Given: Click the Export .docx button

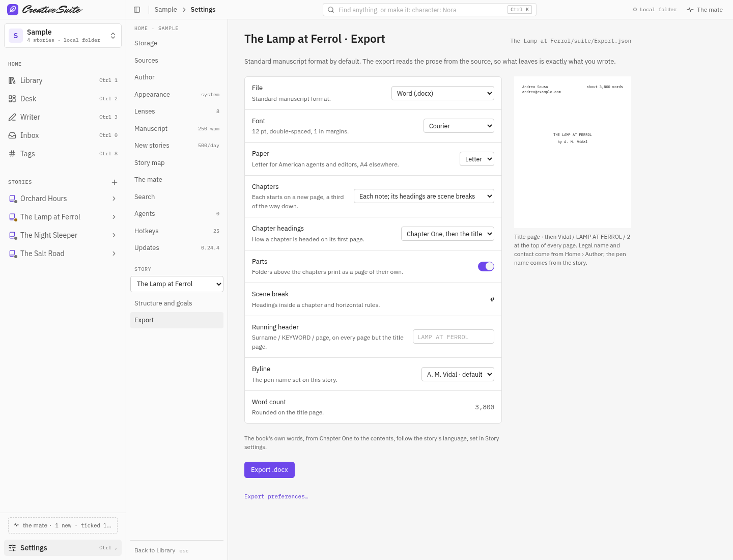Looking at the screenshot, I should pyautogui.click(x=269, y=470).
